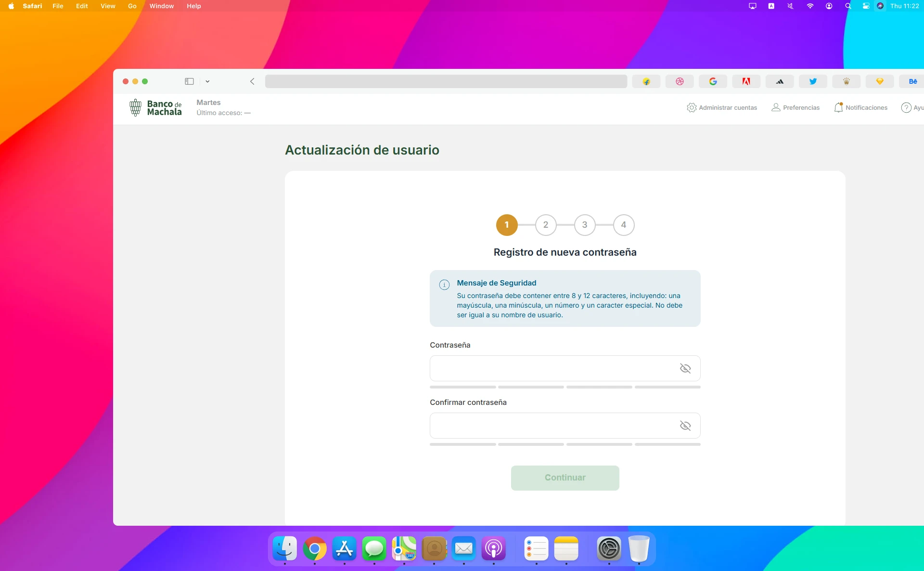The image size is (924, 571).
Task: Open Notificaciones bell
Action: coord(860,107)
